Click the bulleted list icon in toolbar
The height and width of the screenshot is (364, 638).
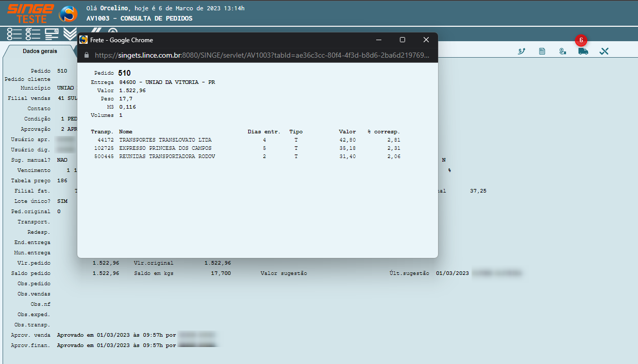[14, 34]
